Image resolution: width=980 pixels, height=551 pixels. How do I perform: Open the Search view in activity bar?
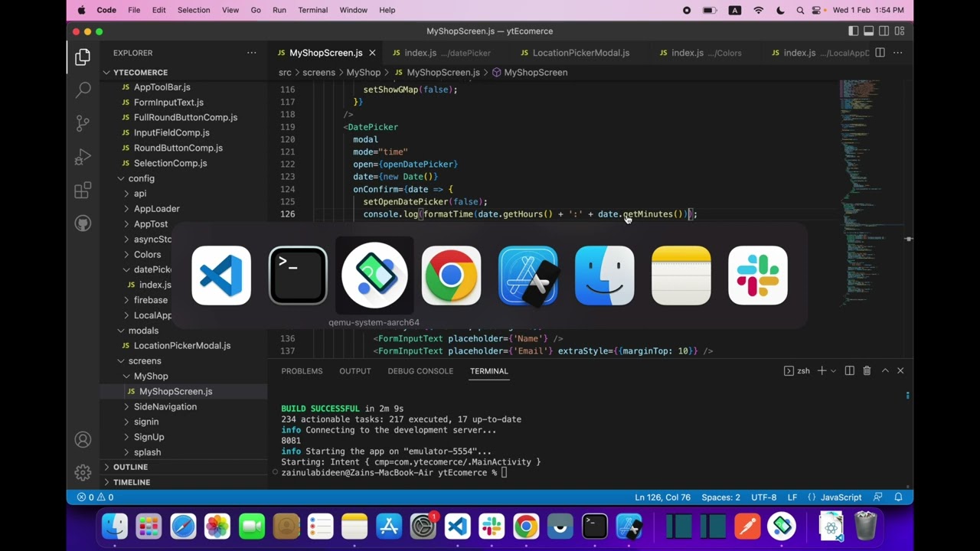click(83, 90)
